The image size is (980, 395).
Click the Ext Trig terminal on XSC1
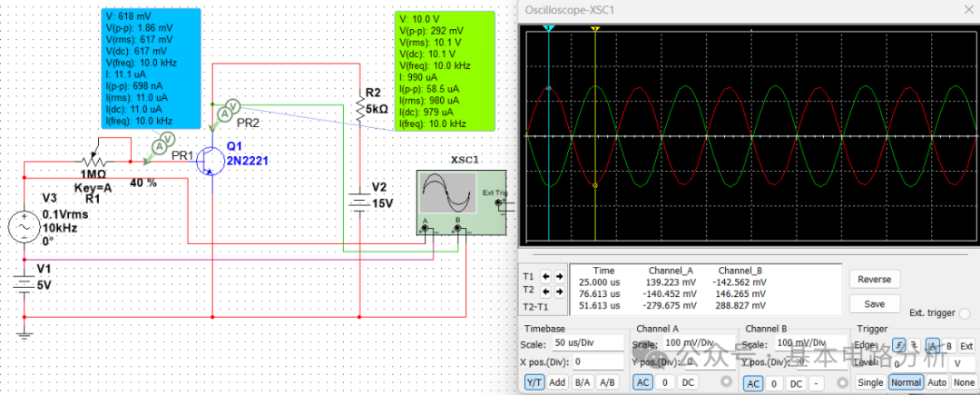click(x=498, y=203)
